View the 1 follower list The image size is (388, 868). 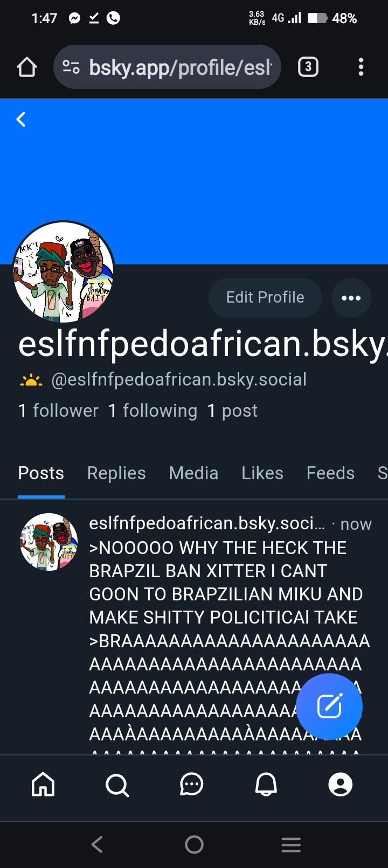(x=58, y=410)
